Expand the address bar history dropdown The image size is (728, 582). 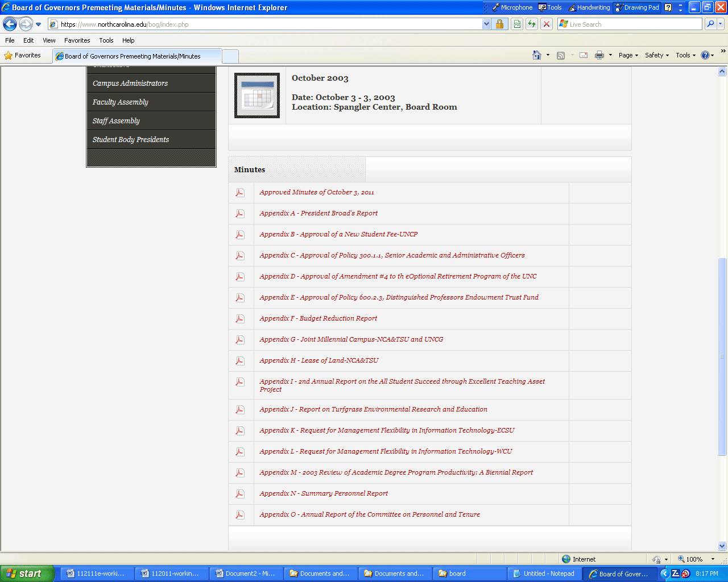[x=486, y=24]
